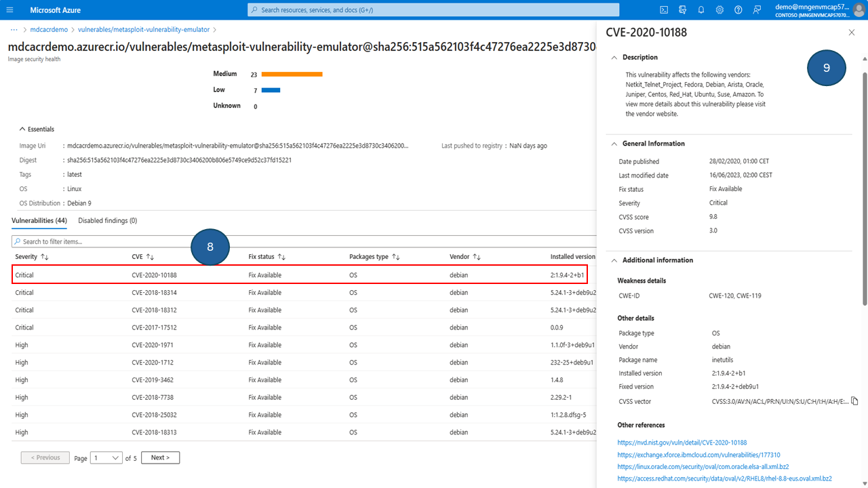Select the CVE-2020-1971 row

click(x=304, y=345)
